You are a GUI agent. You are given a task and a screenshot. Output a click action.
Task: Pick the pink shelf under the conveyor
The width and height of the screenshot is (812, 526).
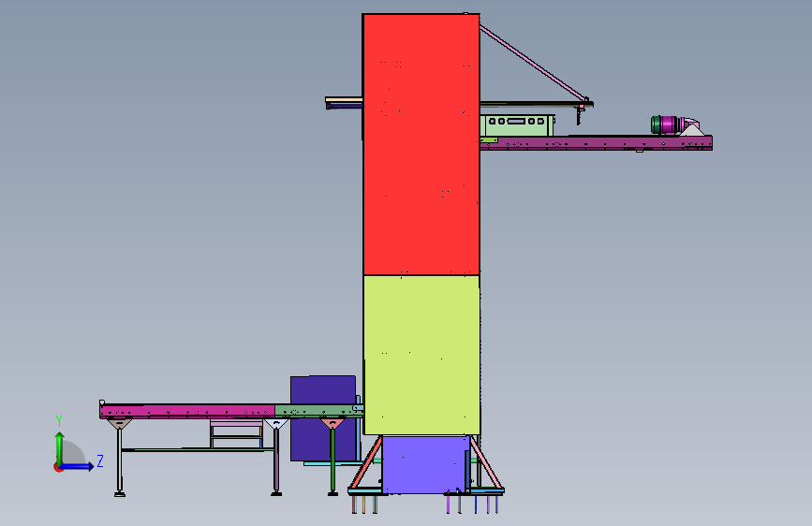[x=236, y=423]
